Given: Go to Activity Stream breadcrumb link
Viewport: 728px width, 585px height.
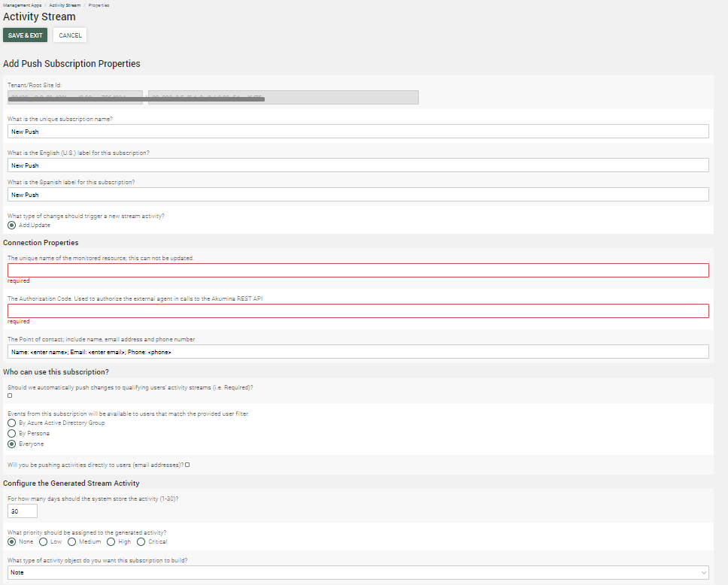Looking at the screenshot, I should (65, 5).
